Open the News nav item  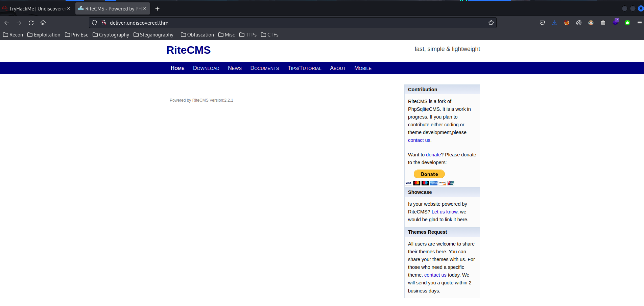pos(235,68)
